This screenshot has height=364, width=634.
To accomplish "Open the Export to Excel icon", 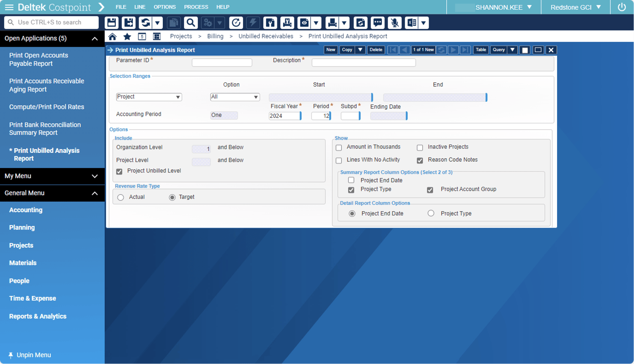I will [411, 22].
